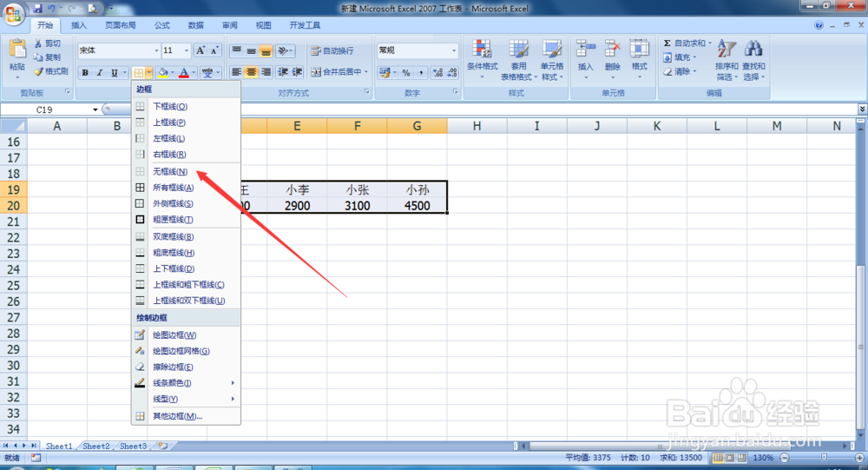Toggle Bold formatting
This screenshot has height=470, width=868.
(85, 73)
